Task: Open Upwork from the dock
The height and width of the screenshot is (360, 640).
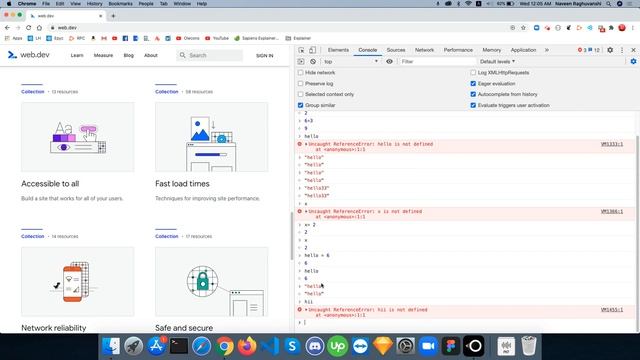Action: [x=338, y=346]
